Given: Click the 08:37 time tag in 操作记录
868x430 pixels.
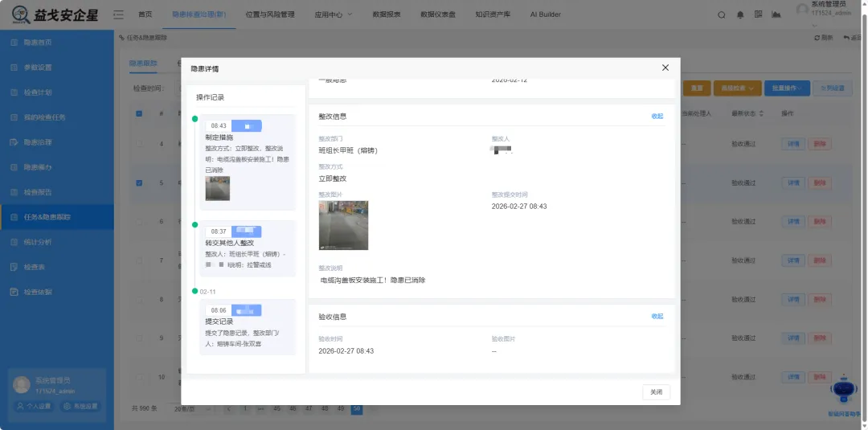Looking at the screenshot, I should click(x=219, y=231).
